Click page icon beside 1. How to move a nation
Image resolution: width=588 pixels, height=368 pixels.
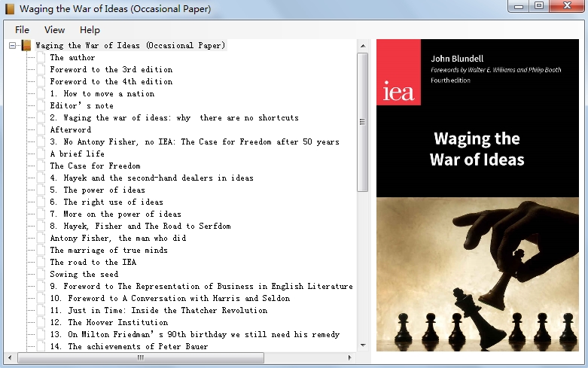(x=41, y=93)
